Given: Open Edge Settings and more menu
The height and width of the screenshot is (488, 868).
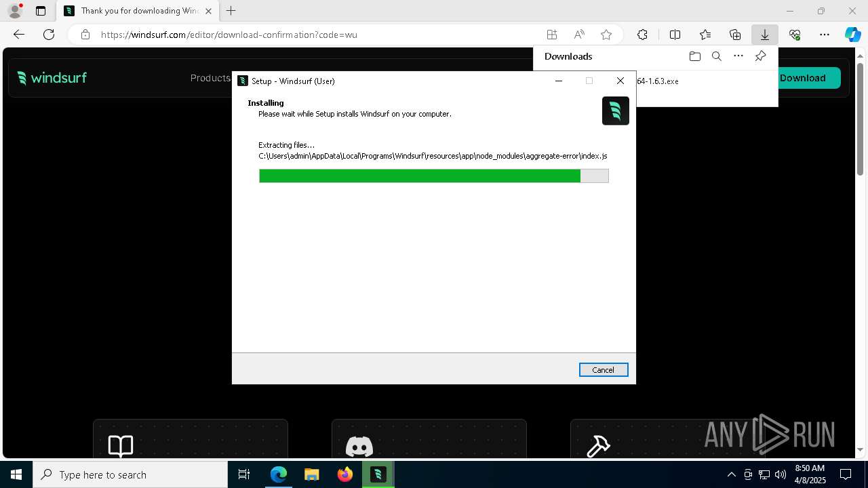Looking at the screenshot, I should pos(825,35).
